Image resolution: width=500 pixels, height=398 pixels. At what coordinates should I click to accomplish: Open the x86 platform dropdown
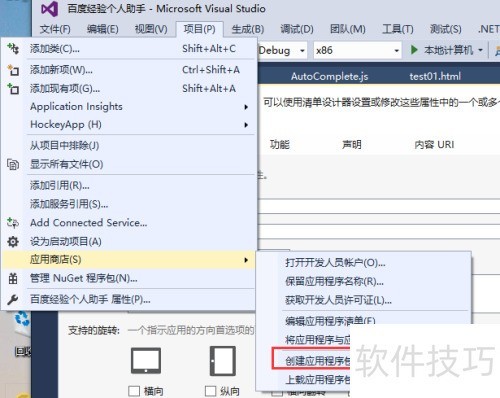tap(396, 51)
